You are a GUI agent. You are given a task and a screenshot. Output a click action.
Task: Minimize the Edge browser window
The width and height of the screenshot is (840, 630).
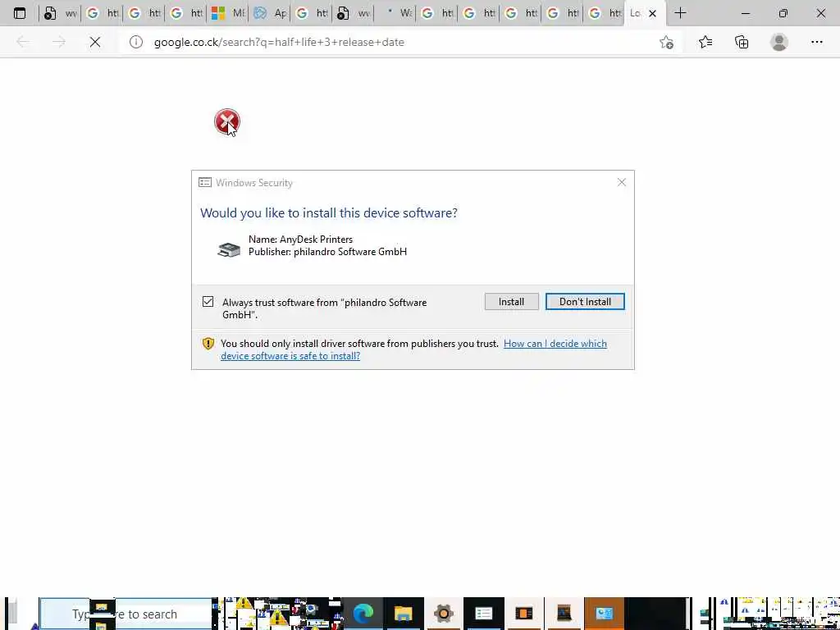point(745,13)
